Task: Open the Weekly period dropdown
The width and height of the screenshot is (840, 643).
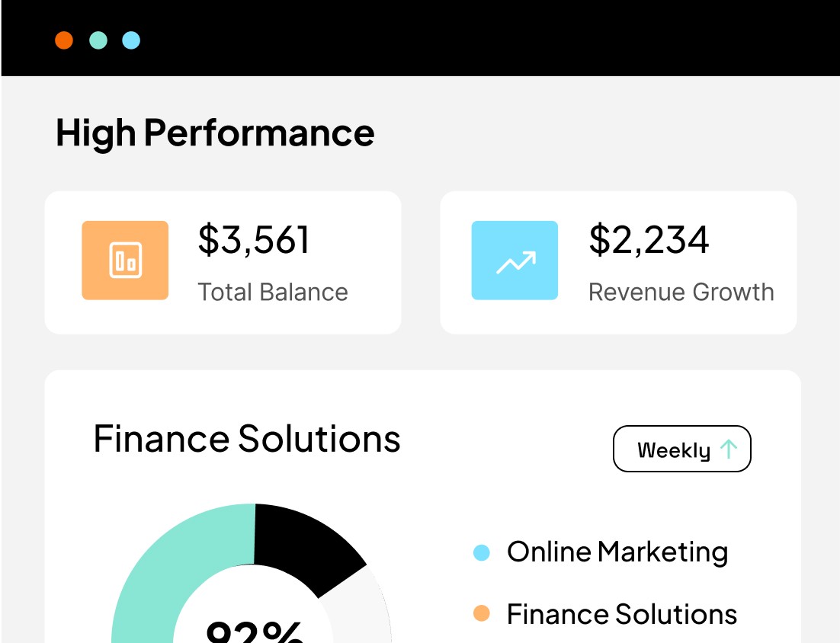Action: pyautogui.click(x=682, y=449)
